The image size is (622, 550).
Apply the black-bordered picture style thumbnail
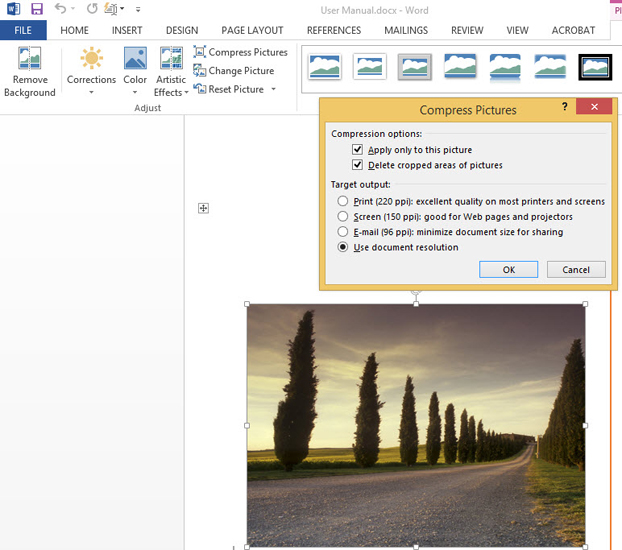coord(595,67)
